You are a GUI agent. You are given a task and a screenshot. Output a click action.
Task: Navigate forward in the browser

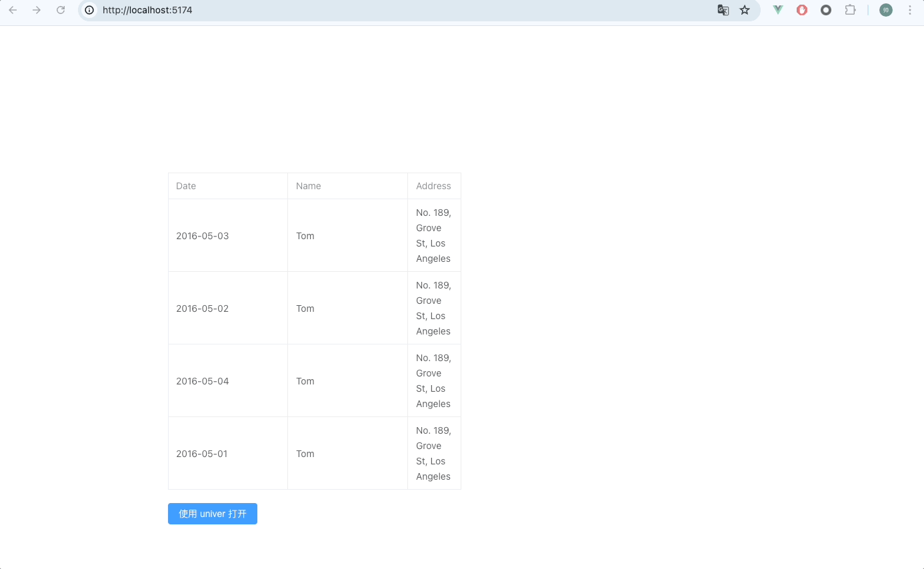36,10
